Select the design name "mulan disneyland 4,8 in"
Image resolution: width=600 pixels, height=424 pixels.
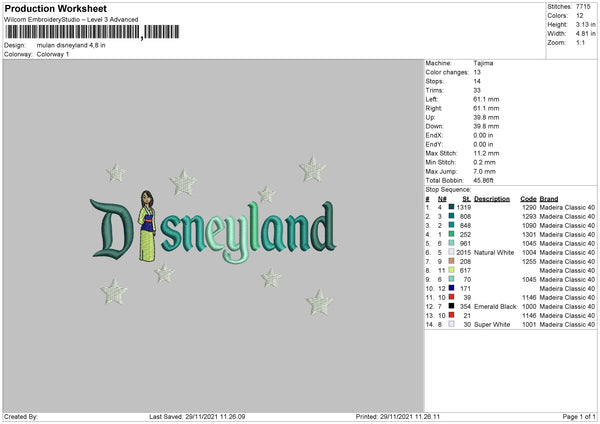pyautogui.click(x=71, y=45)
